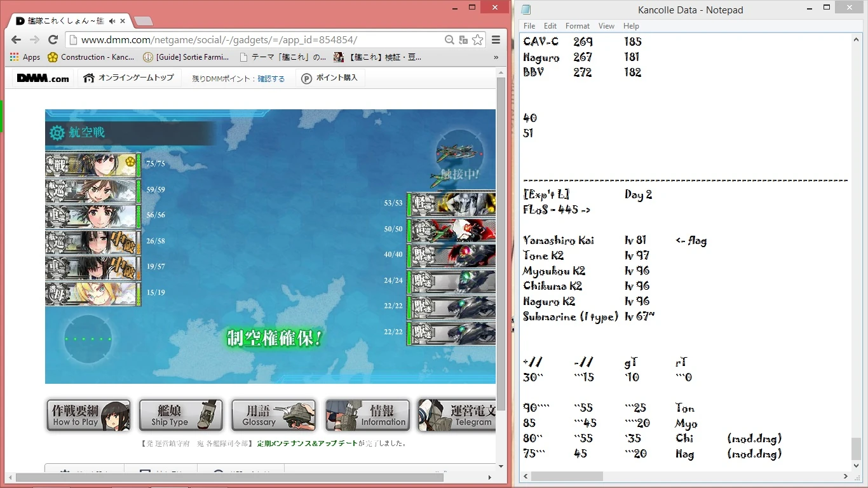Select the 艦隊これくしょん browser tab
868x488 pixels.
(69, 21)
